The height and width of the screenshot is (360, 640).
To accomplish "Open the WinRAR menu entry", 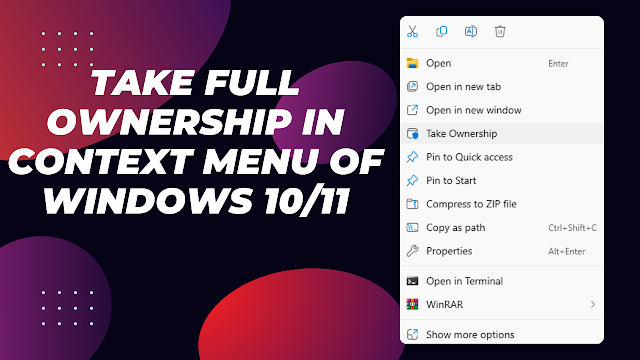I will tap(502, 304).
